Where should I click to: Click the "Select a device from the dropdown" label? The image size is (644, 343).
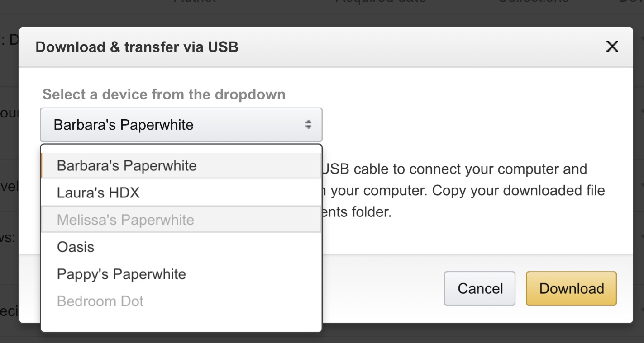(164, 94)
